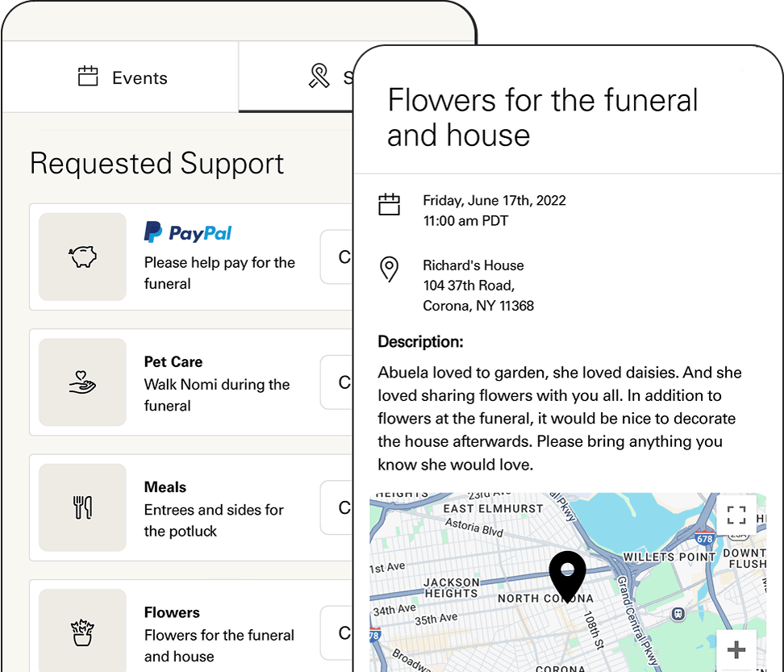The image size is (784, 672).
Task: Click the piggy bank donation icon
Action: 82,257
